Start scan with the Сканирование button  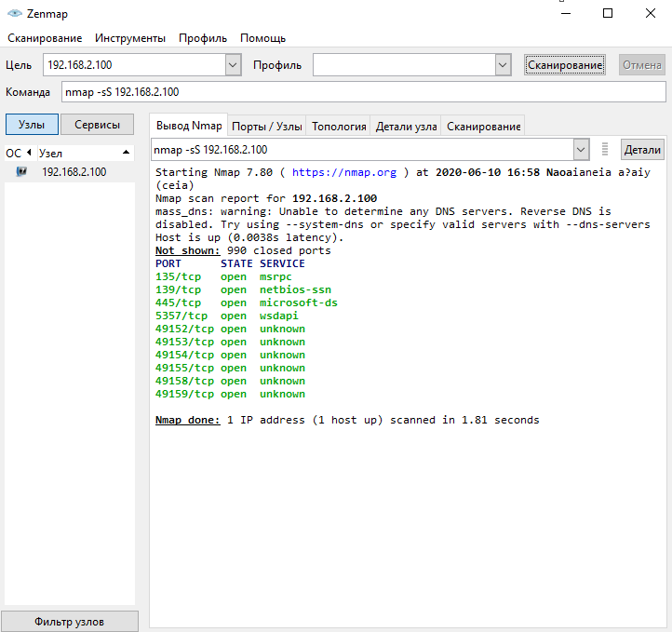point(565,65)
